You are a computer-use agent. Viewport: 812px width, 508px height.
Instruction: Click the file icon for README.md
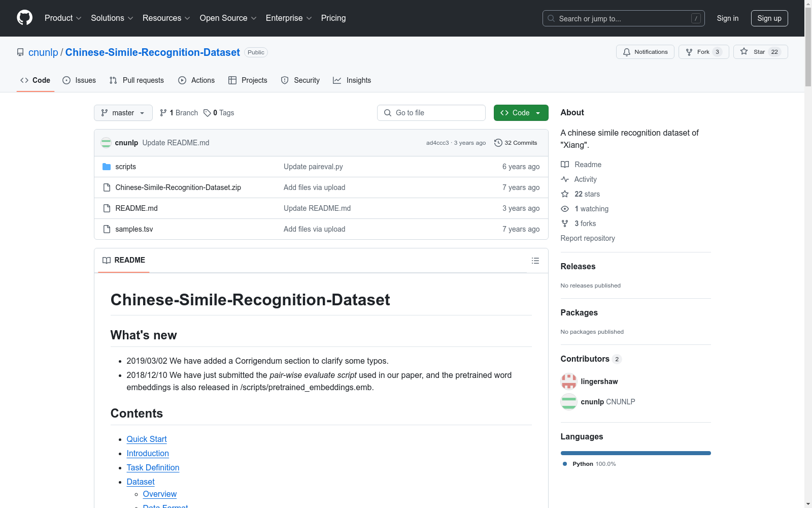[107, 208]
